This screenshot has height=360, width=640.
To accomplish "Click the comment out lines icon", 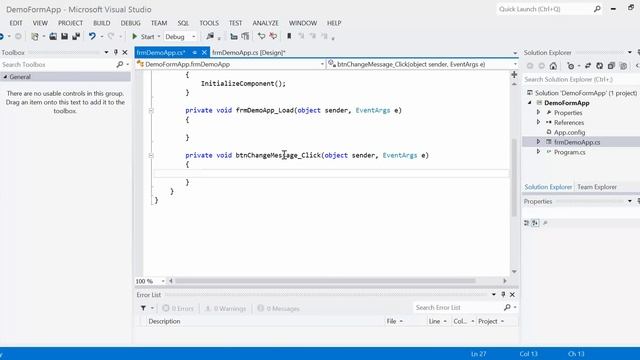I will (261, 36).
